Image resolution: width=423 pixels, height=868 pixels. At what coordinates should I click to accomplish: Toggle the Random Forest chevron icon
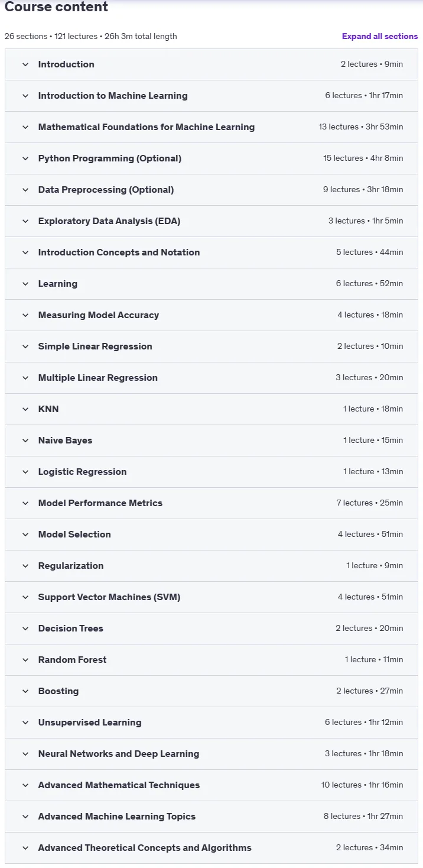coord(25,660)
